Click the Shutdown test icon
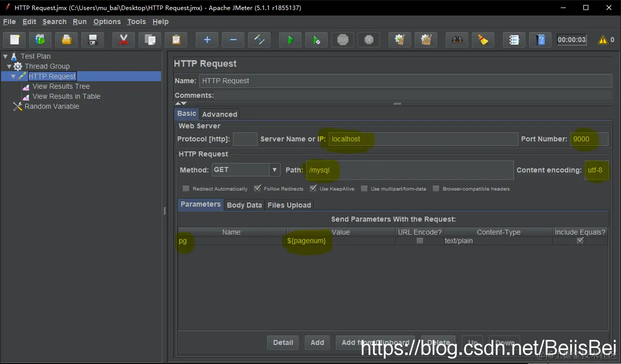This screenshot has width=621, height=364. (369, 40)
